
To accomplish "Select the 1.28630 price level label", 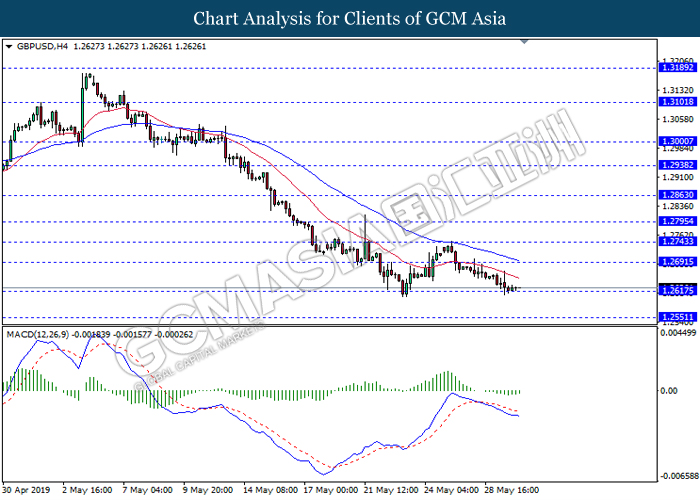I will click(678, 195).
